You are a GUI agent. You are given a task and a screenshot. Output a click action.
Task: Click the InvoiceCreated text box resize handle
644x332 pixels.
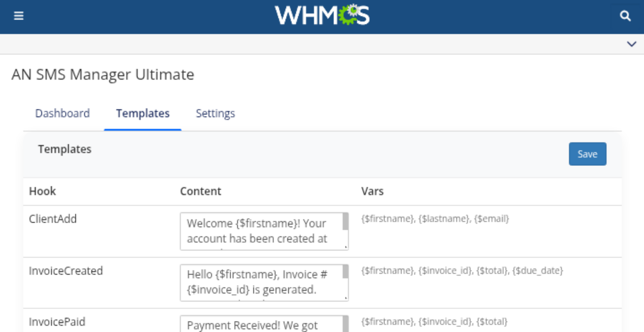coord(346,298)
